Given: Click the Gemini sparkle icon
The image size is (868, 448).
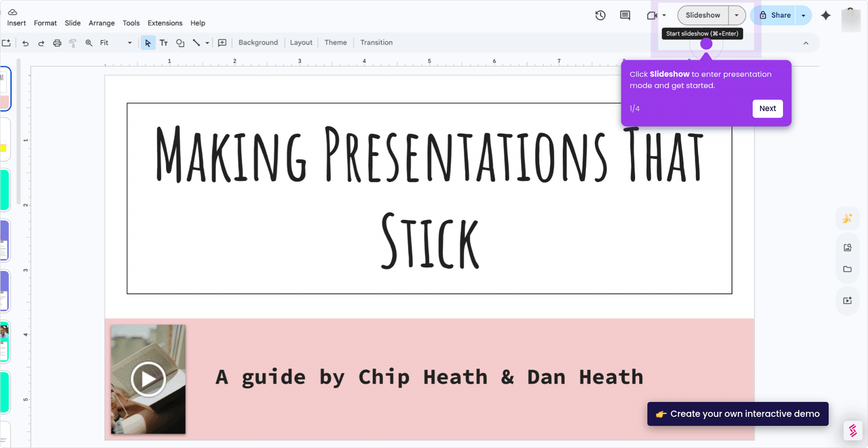Looking at the screenshot, I should click(x=826, y=15).
